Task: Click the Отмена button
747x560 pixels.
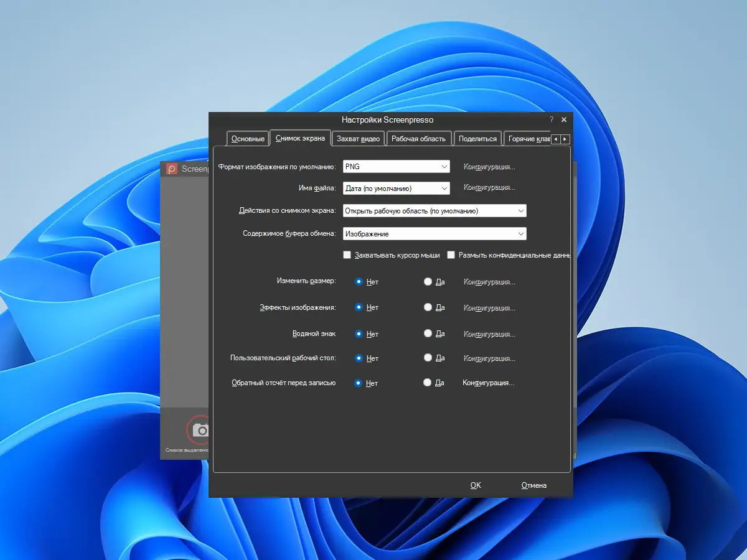Action: click(x=534, y=485)
